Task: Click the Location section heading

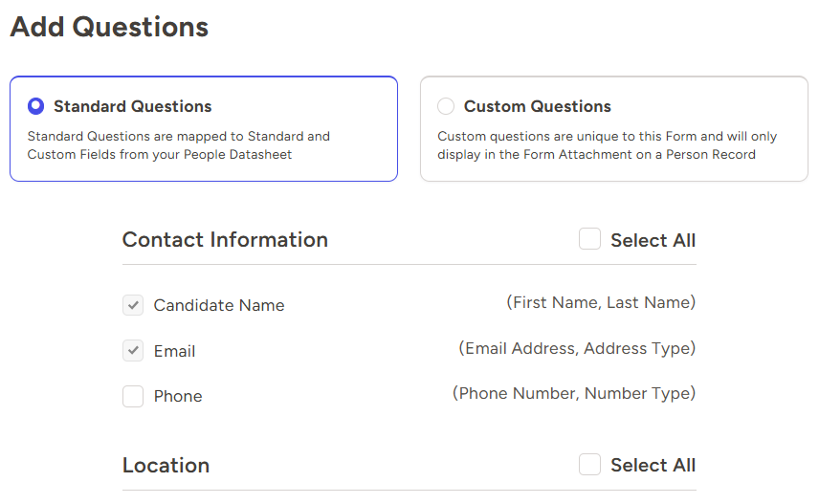Action: [x=166, y=466]
